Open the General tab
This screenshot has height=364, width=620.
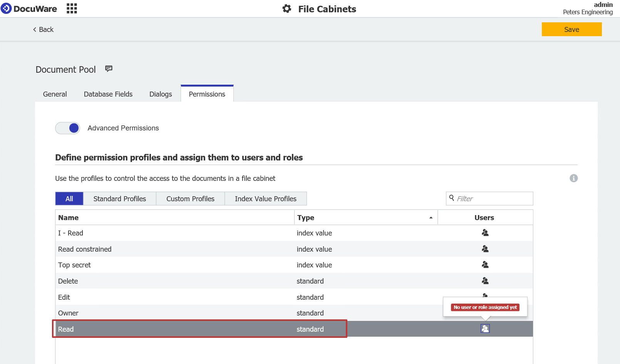point(55,94)
